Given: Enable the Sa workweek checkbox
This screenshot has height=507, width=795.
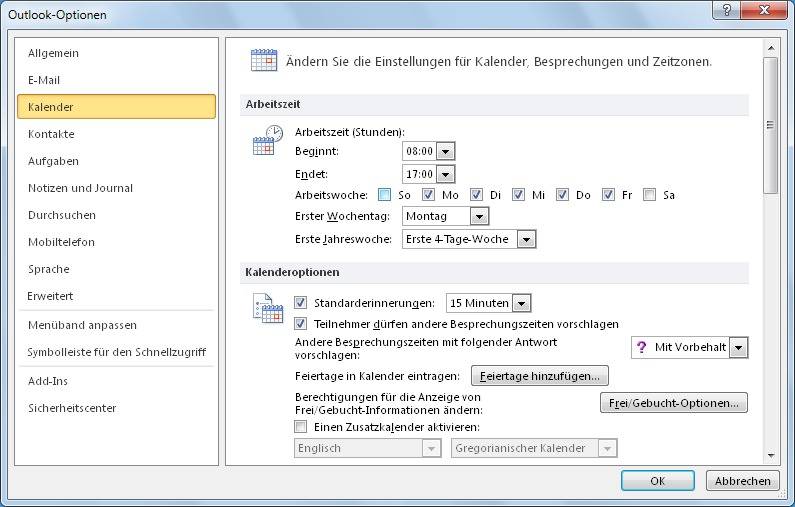Looking at the screenshot, I should pyautogui.click(x=649, y=195).
